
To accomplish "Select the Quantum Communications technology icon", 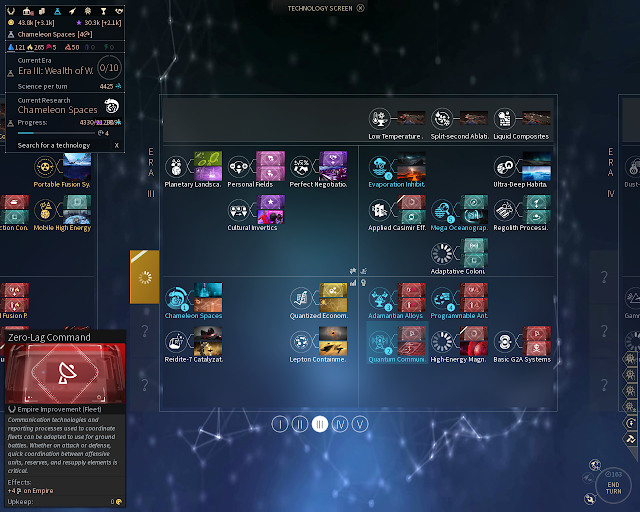I will click(x=380, y=342).
